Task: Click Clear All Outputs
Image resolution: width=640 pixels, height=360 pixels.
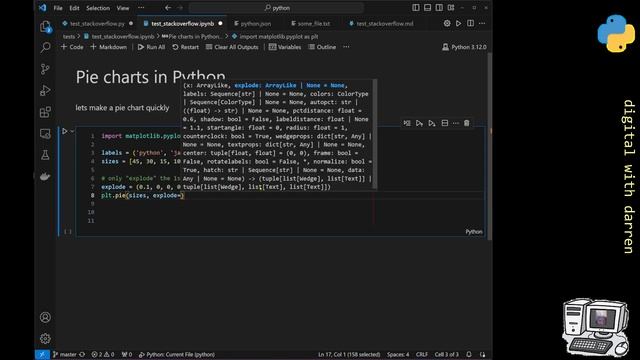Action: [x=232, y=47]
